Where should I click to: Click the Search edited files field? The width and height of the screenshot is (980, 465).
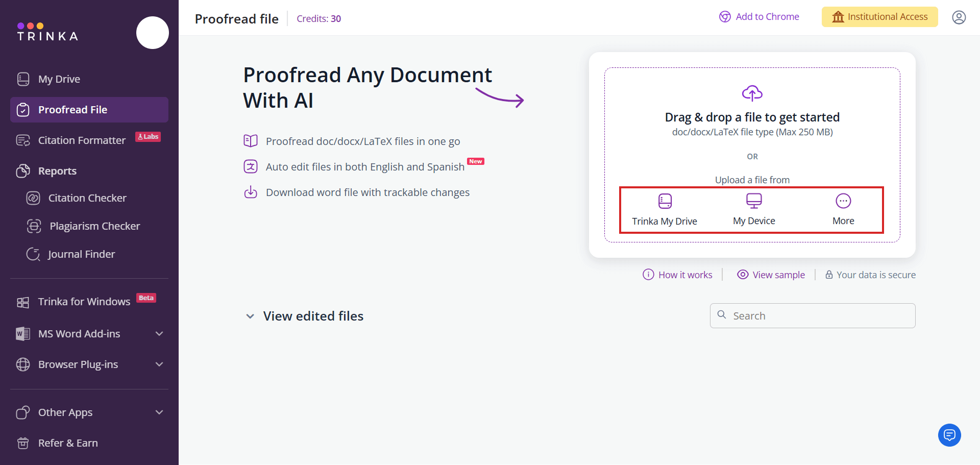(x=813, y=316)
